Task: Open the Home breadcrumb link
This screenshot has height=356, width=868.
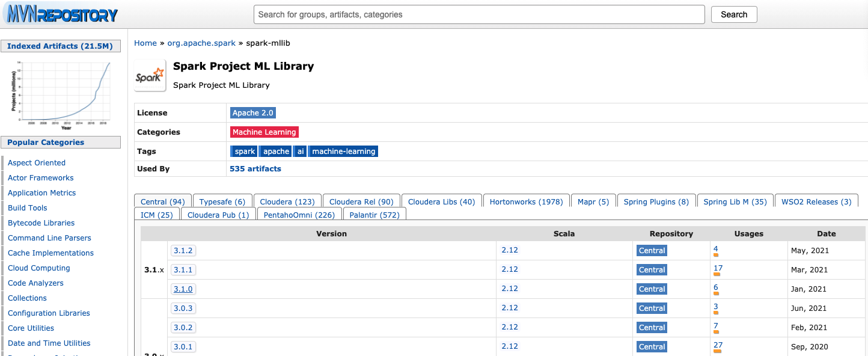Action: tap(145, 43)
